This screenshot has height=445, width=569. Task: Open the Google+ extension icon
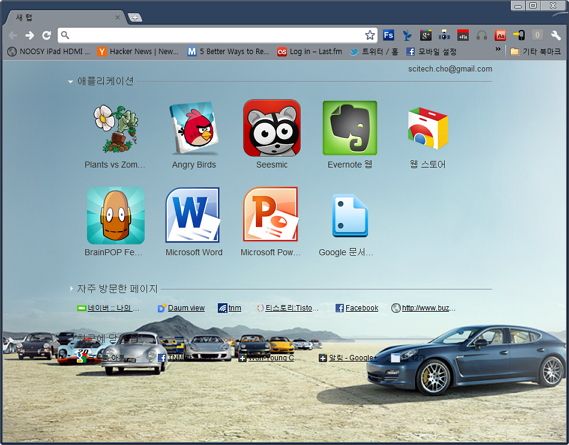pyautogui.click(x=426, y=35)
